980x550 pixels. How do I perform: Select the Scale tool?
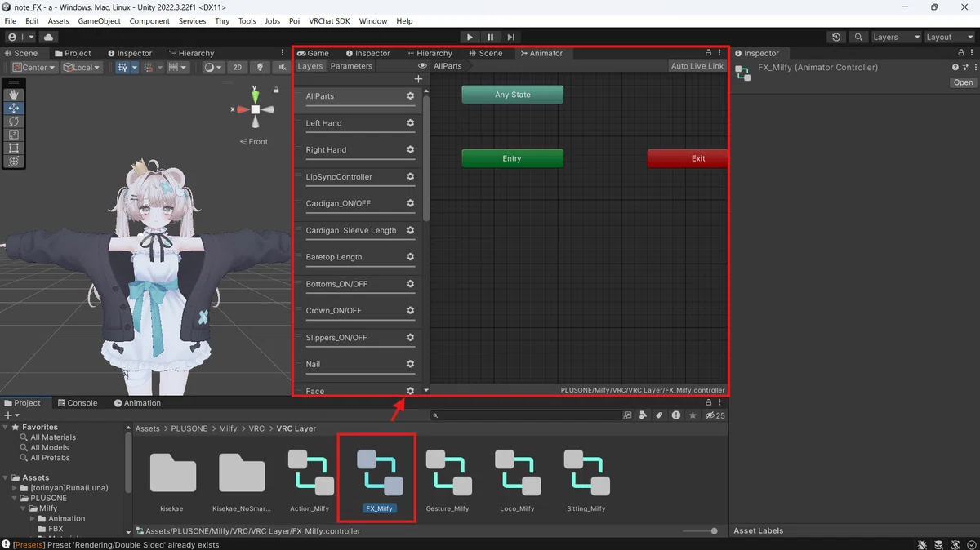pyautogui.click(x=14, y=135)
